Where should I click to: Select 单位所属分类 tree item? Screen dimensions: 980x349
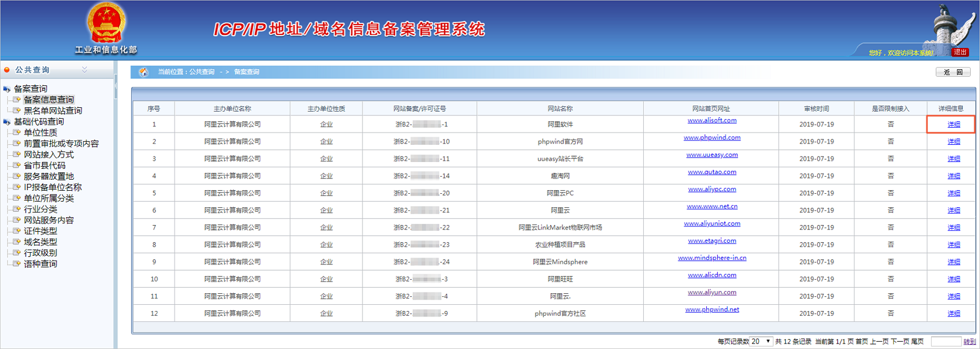click(48, 198)
